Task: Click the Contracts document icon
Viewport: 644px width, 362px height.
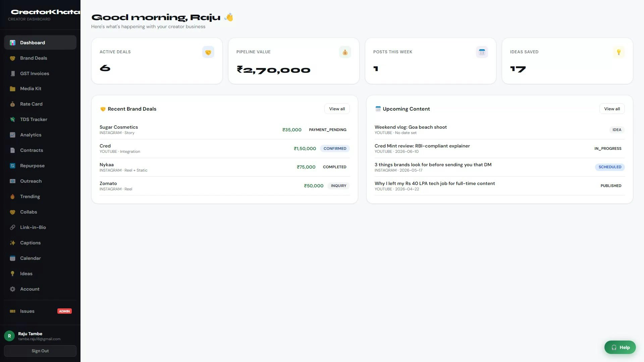Action: point(12,150)
